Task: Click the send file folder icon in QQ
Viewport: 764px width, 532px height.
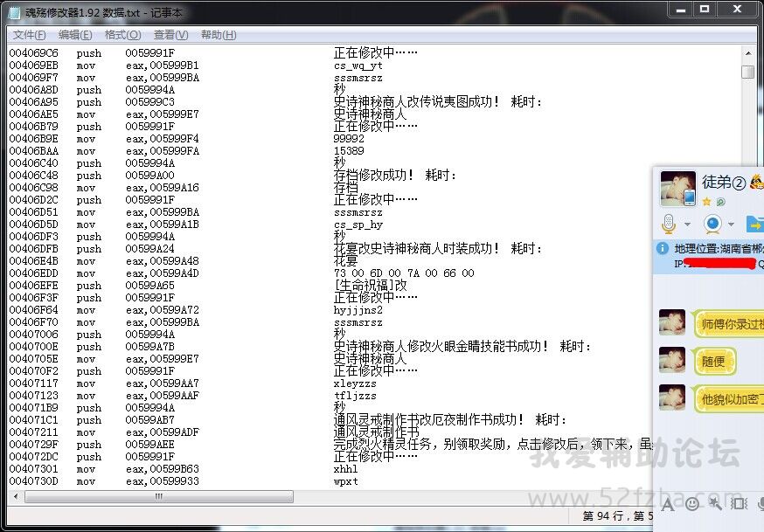Action: click(x=754, y=224)
